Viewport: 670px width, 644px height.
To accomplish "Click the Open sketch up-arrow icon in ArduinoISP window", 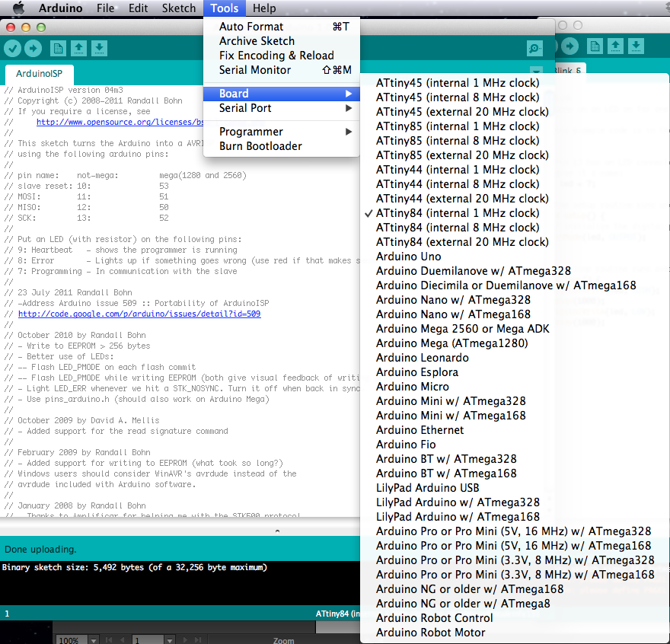I will pos(78,48).
